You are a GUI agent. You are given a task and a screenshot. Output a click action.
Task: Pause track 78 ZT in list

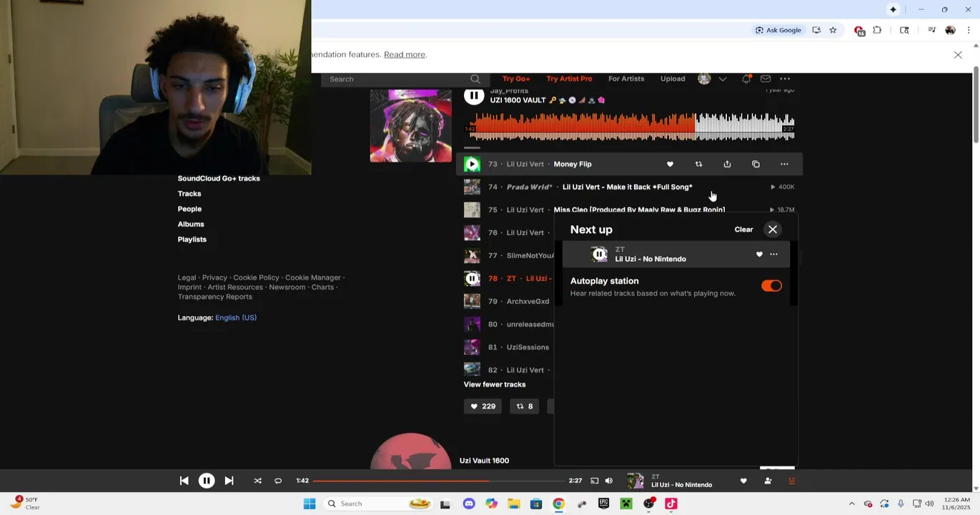472,278
